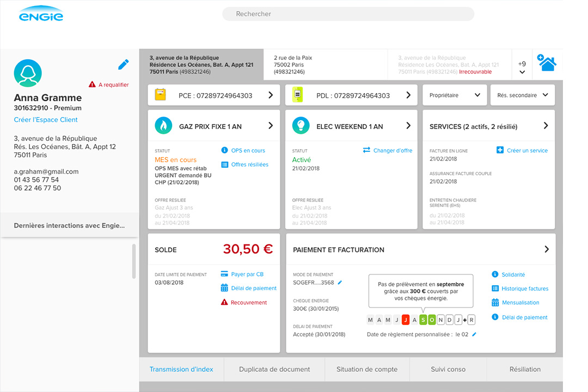Viewport: 588px width, 392px height.
Task: Click the credit card icon for Payer par CB
Action: tap(224, 274)
